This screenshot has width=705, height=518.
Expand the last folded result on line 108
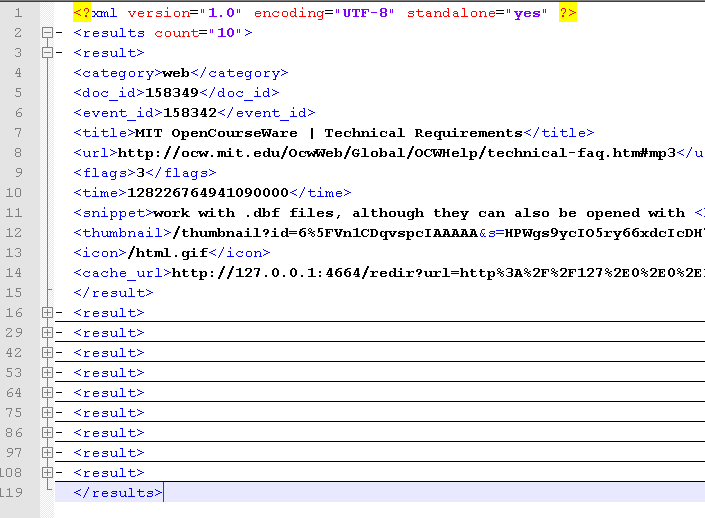click(47, 473)
